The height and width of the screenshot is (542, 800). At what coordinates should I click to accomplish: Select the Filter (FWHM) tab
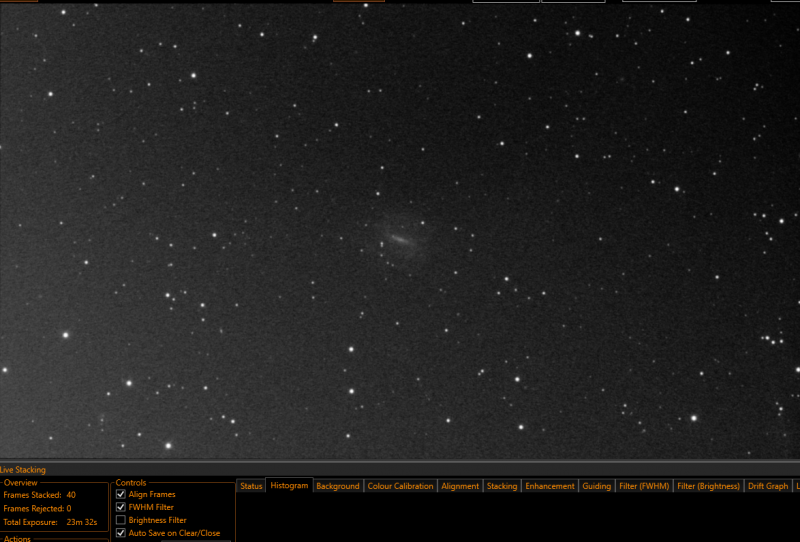coord(644,486)
